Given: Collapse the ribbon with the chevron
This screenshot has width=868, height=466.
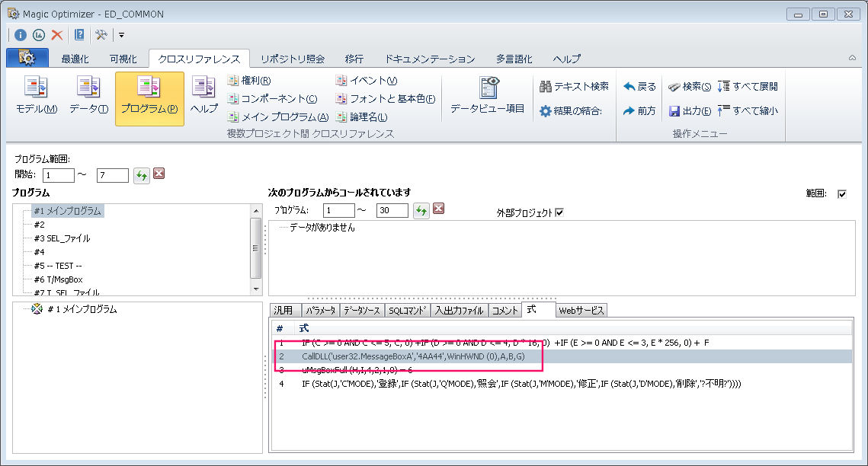Looking at the screenshot, I should tap(853, 58).
